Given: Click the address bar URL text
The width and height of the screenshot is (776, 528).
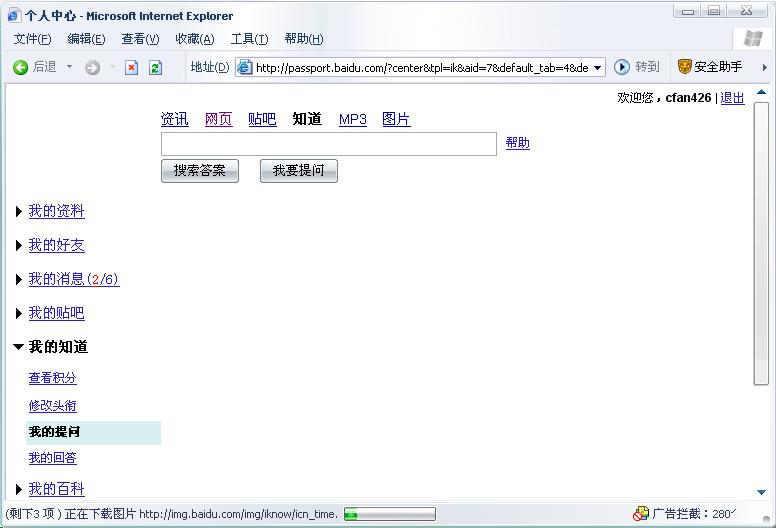Looking at the screenshot, I should 422,68.
